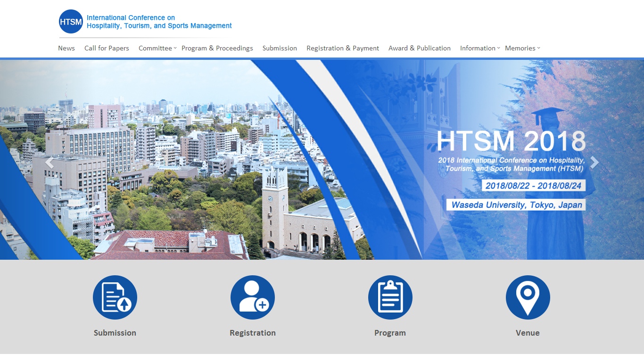644x362 pixels.
Task: Advance to next slide with right arrow
Action: tap(594, 163)
